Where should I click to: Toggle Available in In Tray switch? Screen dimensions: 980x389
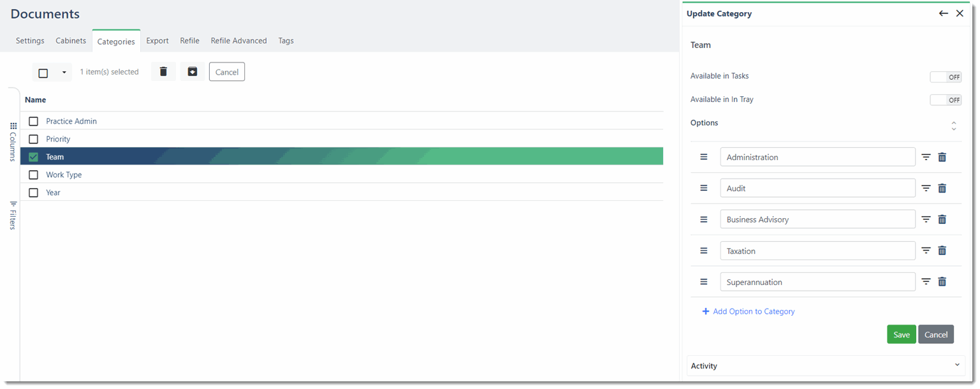pos(946,100)
